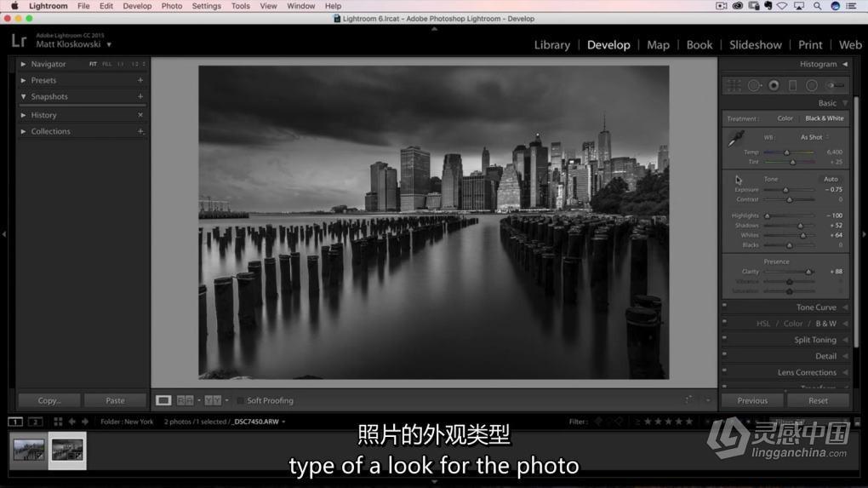Toggle the Lens Corrections panel switch
Screen dimensions: 868x488
[725, 370]
